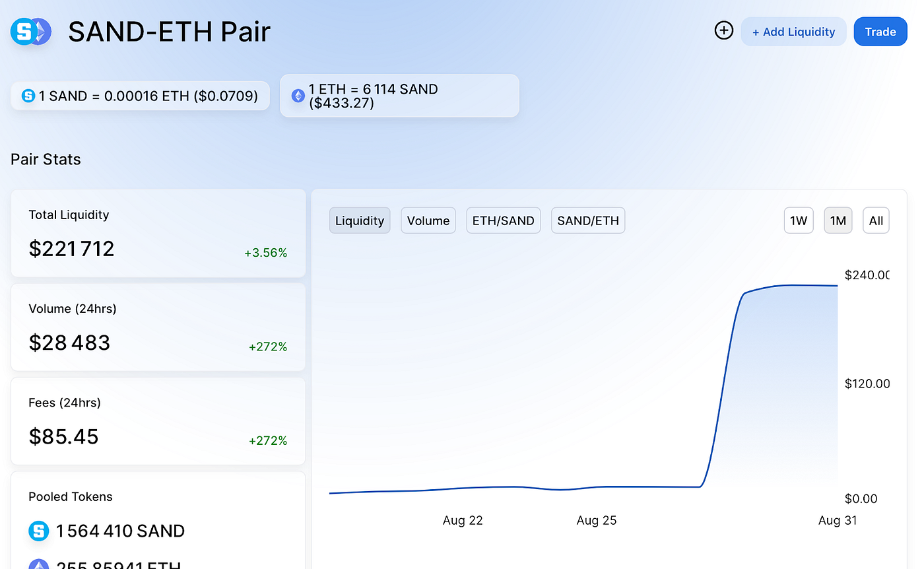Open Add Liquidity

(x=793, y=32)
